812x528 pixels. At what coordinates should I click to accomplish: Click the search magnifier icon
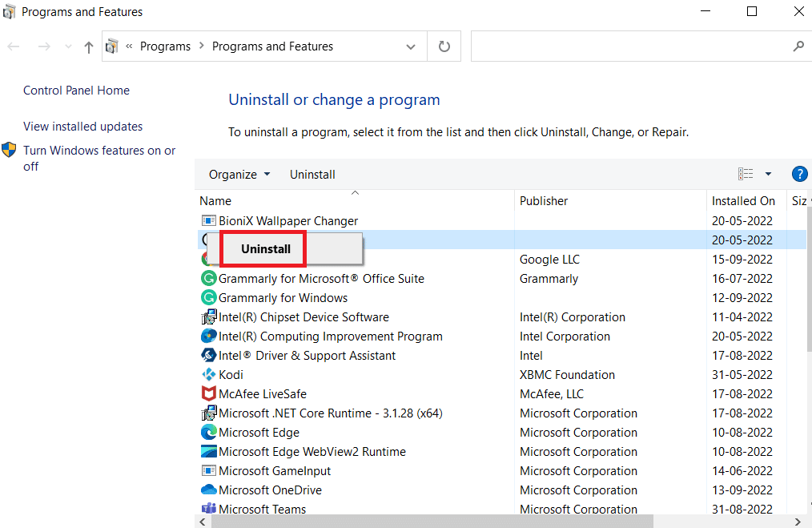pyautogui.click(x=798, y=46)
